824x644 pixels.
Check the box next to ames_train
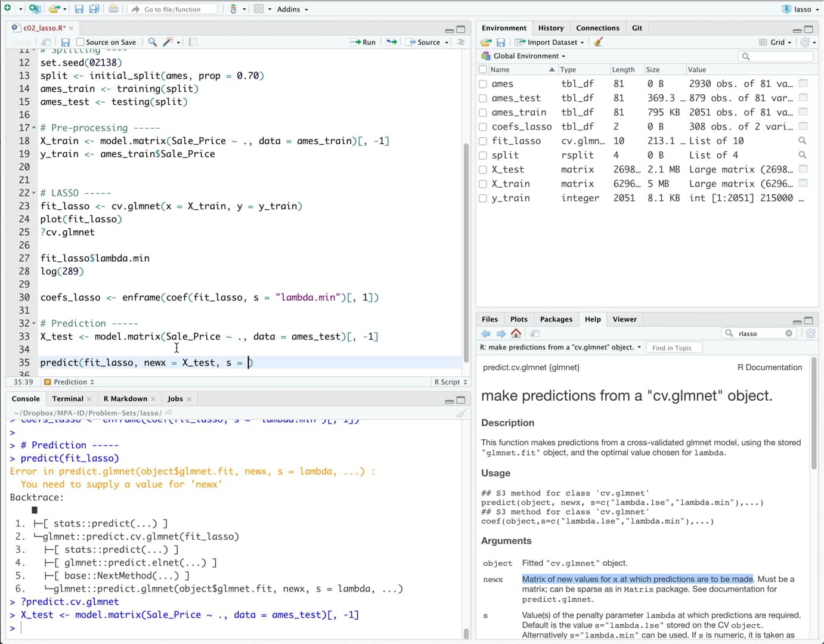[483, 113]
